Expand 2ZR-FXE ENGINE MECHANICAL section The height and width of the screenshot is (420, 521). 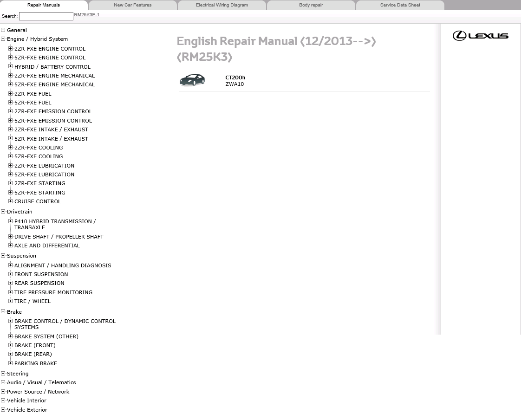[x=10, y=75]
